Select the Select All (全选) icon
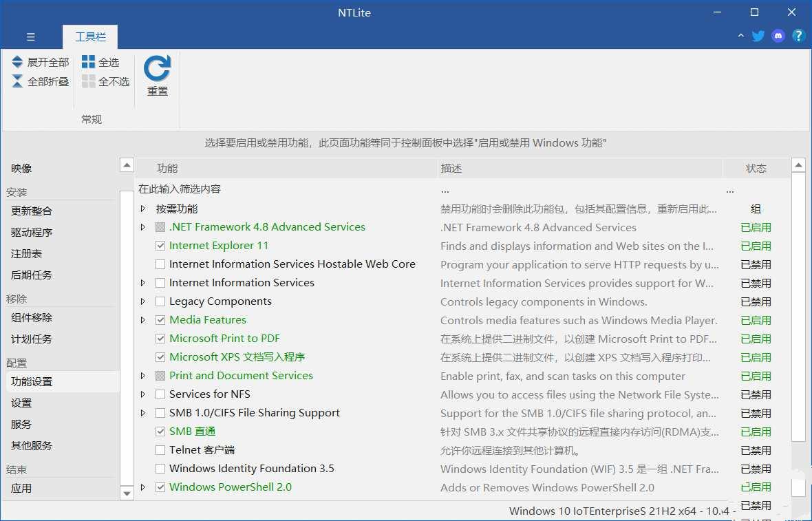812x521 pixels. pyautogui.click(x=90, y=61)
